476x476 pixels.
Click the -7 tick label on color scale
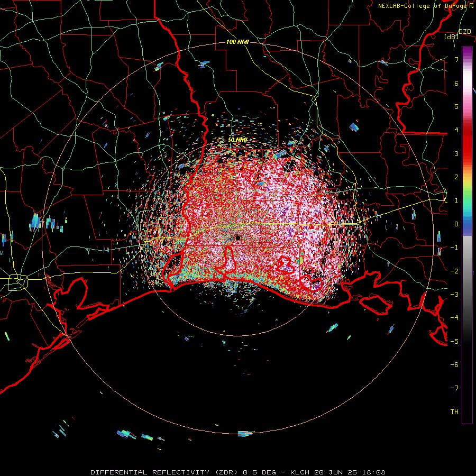(454, 388)
